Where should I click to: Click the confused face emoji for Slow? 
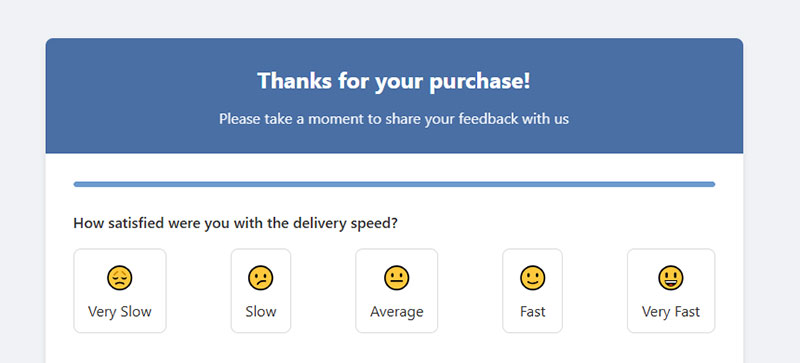point(261,278)
